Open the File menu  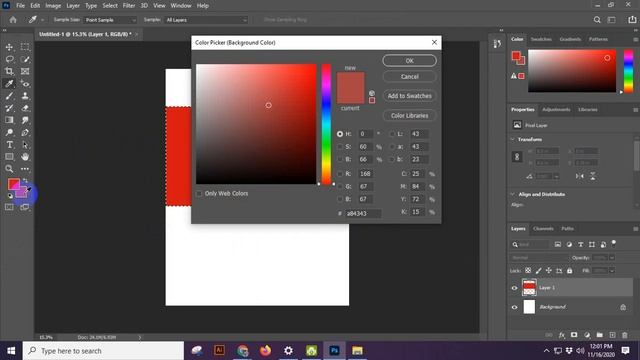pyautogui.click(x=20, y=6)
